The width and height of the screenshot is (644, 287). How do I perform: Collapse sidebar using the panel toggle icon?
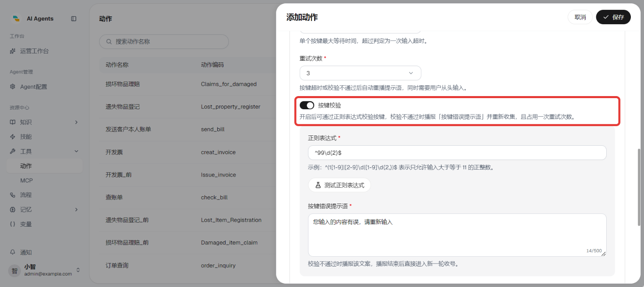[x=74, y=18]
